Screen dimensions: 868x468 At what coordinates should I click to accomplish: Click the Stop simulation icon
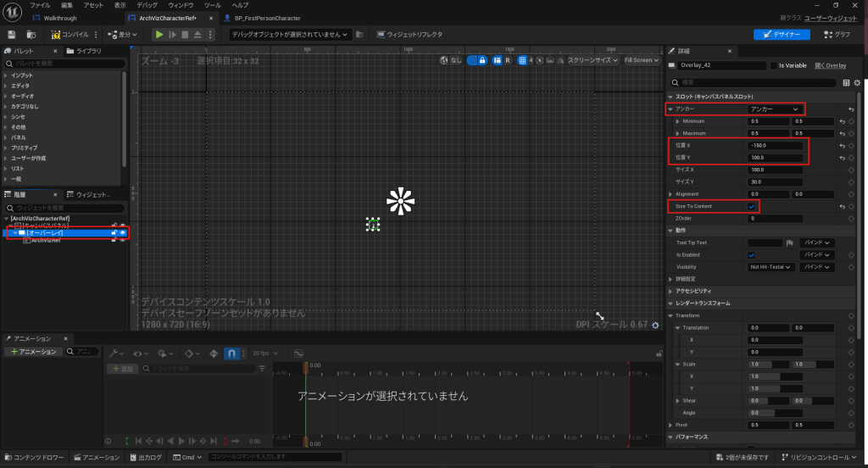tap(185, 35)
